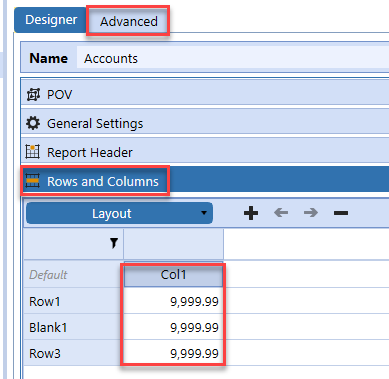Screen dimensions: 389x379
Task: Click the Report Header grid icon
Action: coord(33,152)
